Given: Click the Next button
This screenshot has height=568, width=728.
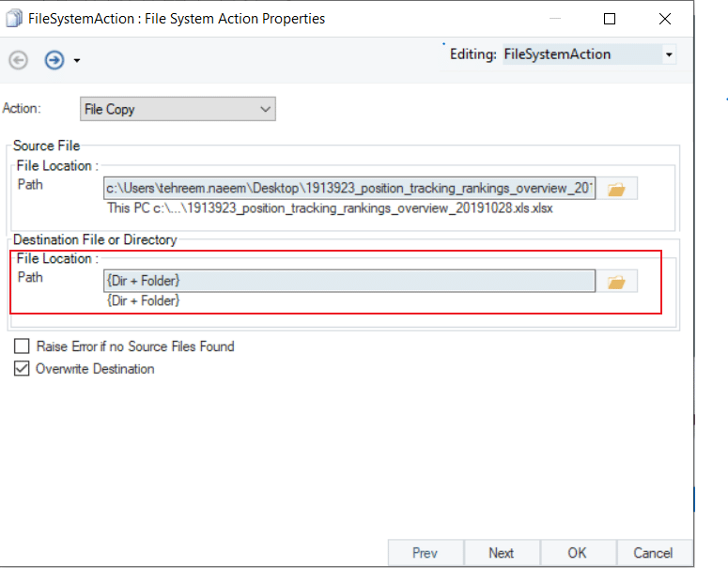Looking at the screenshot, I should coord(502,553).
